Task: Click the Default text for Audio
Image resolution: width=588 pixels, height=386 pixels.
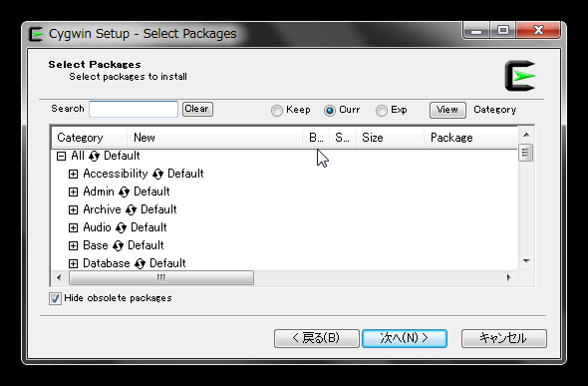Action: [x=148, y=227]
